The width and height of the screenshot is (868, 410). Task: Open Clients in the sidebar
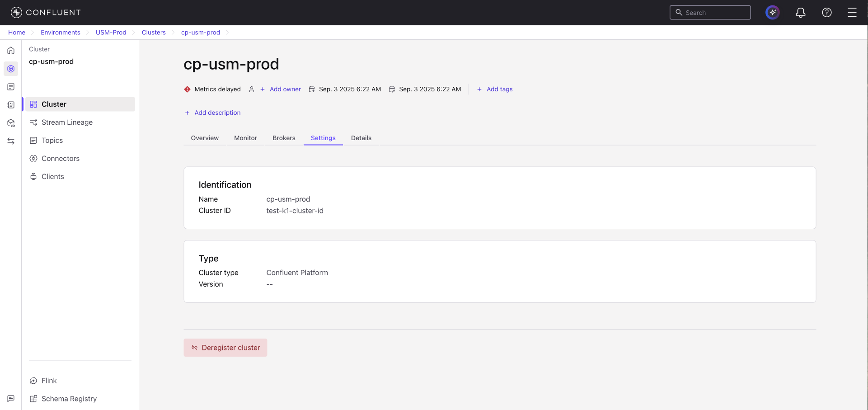(x=80, y=177)
